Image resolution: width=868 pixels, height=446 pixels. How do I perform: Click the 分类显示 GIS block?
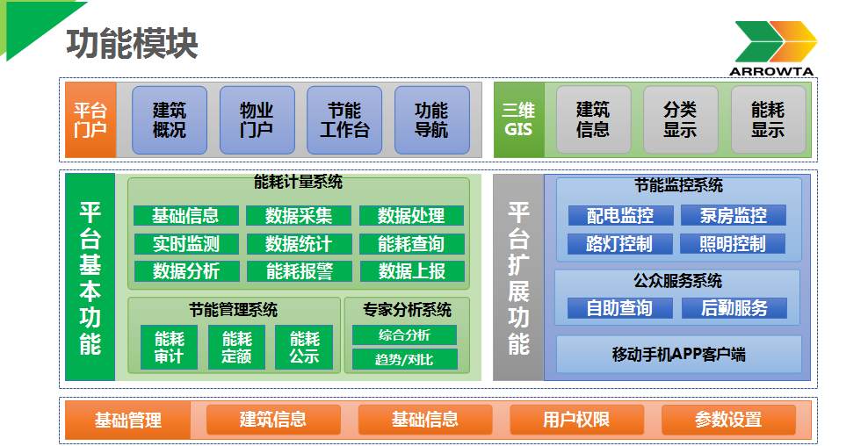coord(680,120)
